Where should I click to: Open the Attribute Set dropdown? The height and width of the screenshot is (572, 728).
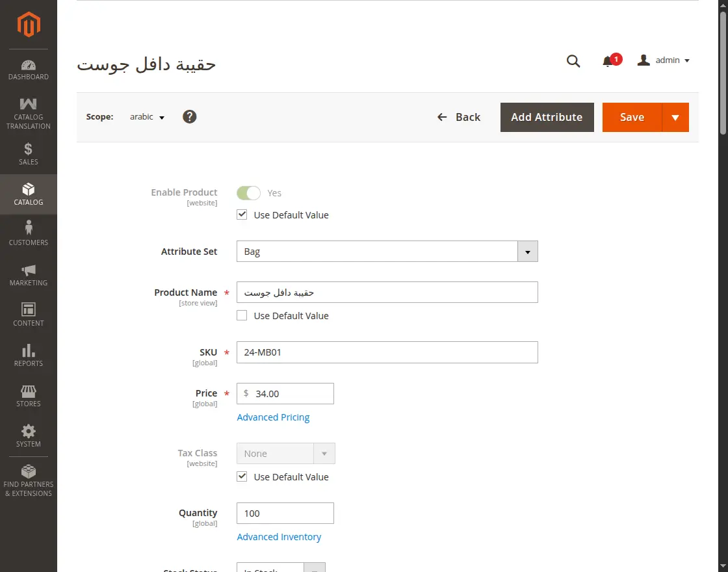pyautogui.click(x=527, y=251)
